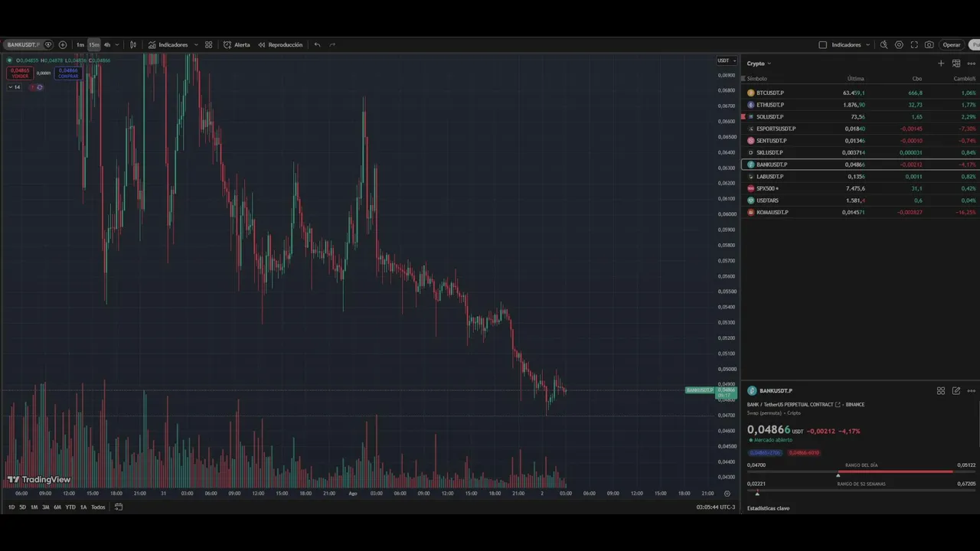This screenshot has width=980, height=551.
Task: Click the add symbol to compare plus icon
Action: (x=63, y=44)
